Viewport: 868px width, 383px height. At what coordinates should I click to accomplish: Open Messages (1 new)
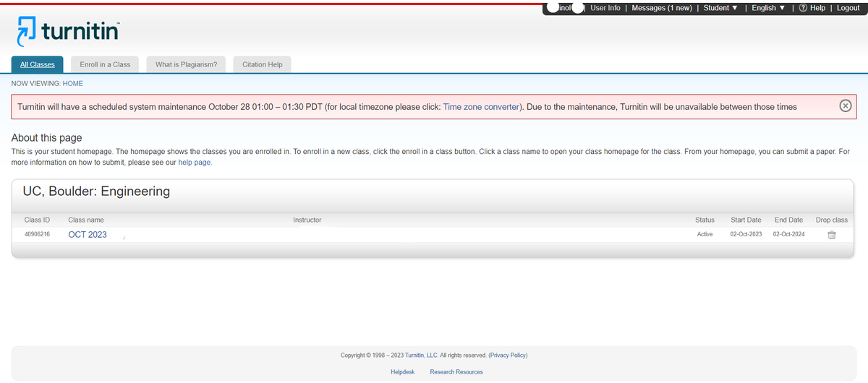[662, 8]
